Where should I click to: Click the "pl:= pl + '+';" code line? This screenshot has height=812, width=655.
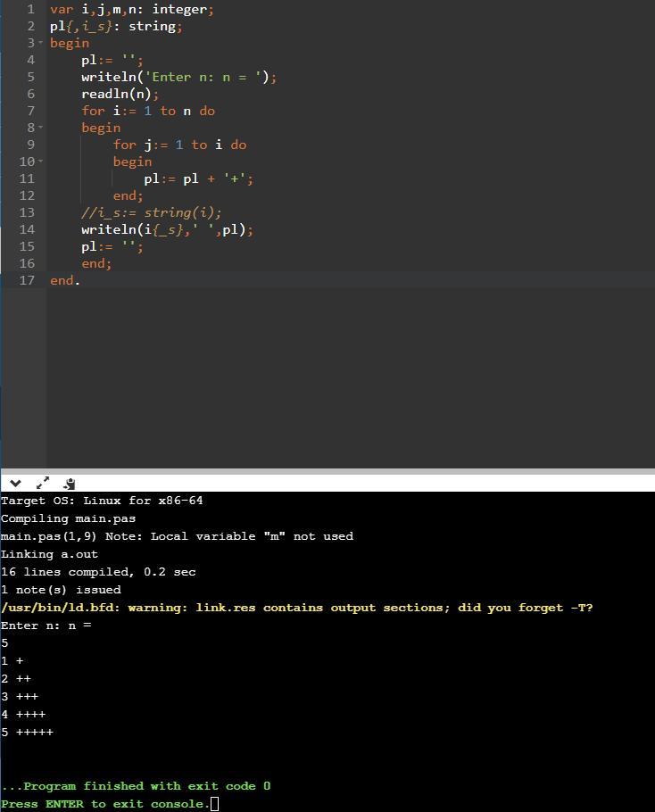[198, 178]
